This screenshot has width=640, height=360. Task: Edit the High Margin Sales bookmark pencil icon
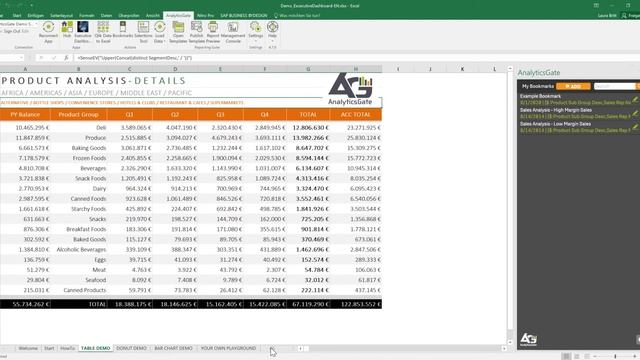coord(635,113)
